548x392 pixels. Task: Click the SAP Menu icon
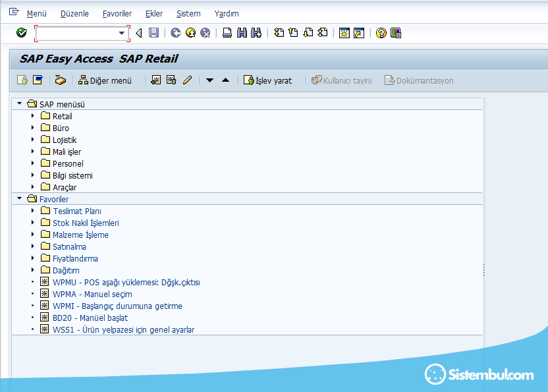[38, 80]
